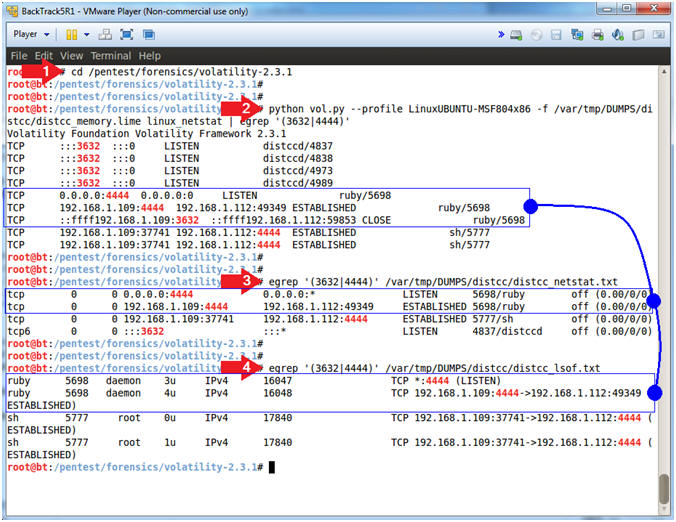Click the text 'distccd/4838'
Viewport: 676px width, 522px height.
click(x=298, y=159)
